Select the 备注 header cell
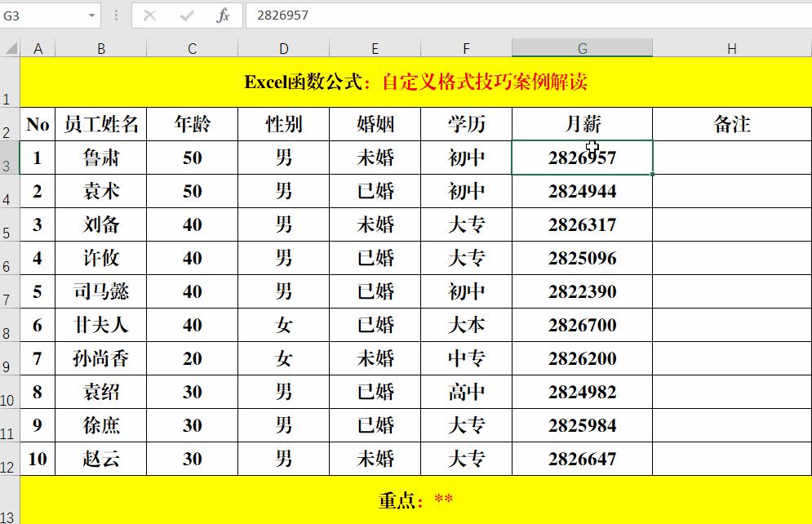This screenshot has height=524, width=812. (731, 124)
